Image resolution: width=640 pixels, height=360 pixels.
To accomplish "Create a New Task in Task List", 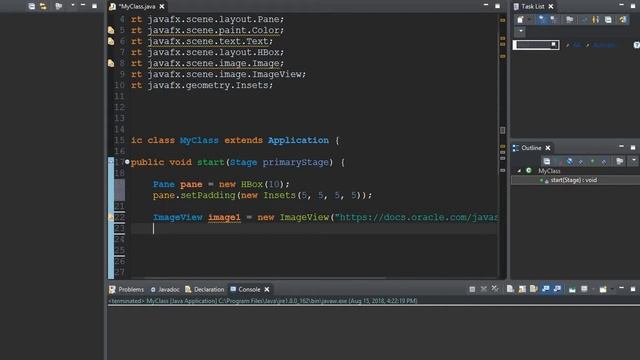I will 520,20.
